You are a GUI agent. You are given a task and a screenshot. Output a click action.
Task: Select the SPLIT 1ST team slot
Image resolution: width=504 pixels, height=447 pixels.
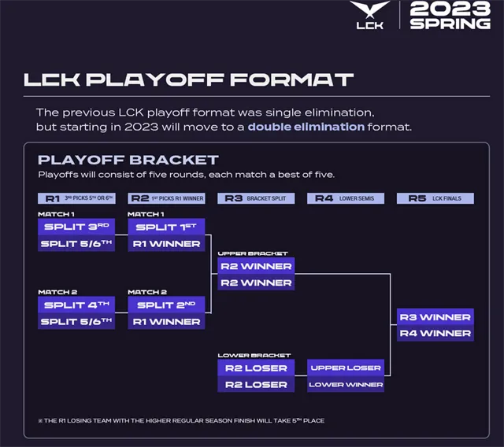[167, 227]
